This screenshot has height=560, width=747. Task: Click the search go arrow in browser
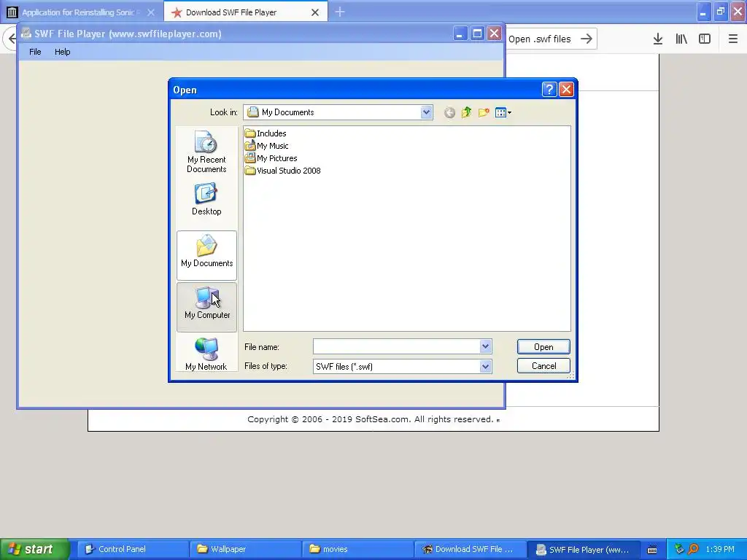tap(587, 39)
